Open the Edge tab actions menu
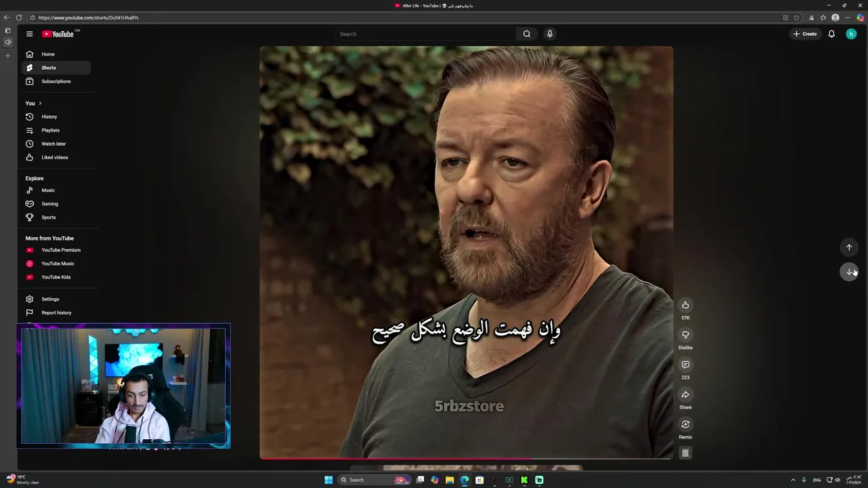This screenshot has width=868, height=488. coord(7,30)
